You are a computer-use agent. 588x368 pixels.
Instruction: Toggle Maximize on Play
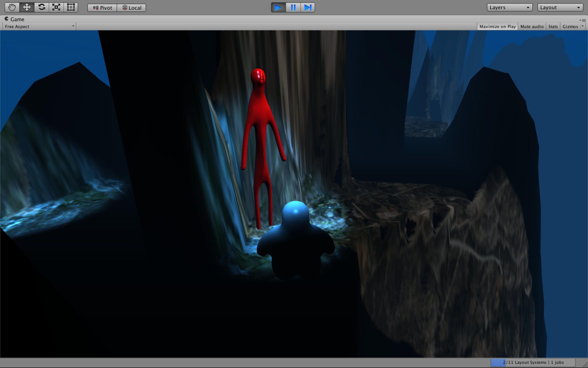[x=497, y=26]
